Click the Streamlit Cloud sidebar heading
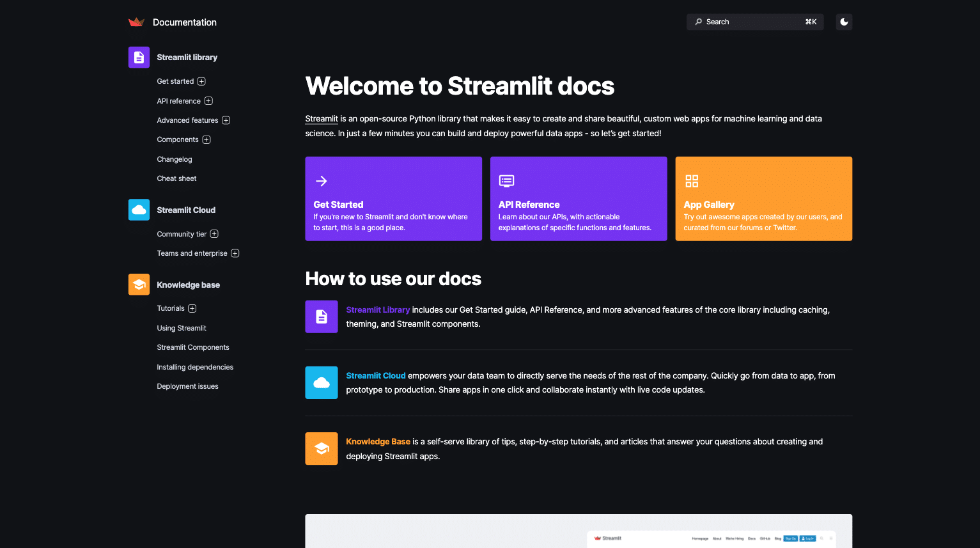Screen dimensions: 980x548 (x=186, y=210)
